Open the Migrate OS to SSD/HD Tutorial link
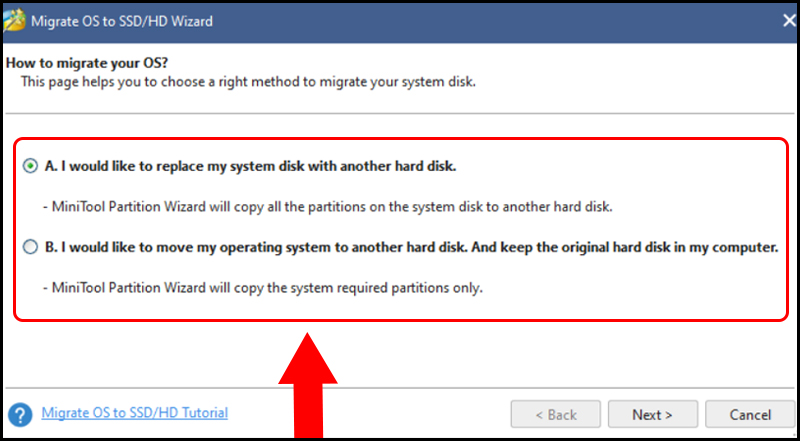 (135, 412)
